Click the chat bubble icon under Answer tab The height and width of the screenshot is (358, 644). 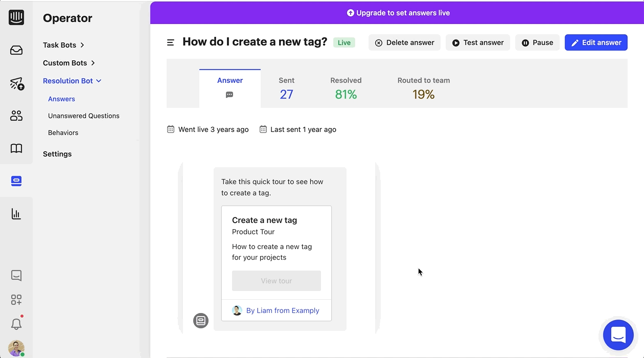tap(229, 95)
